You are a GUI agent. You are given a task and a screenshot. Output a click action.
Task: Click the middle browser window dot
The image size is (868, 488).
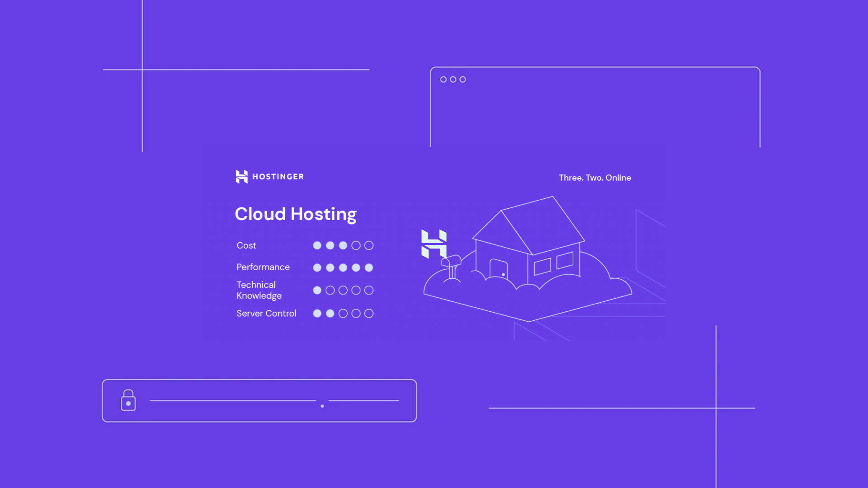[453, 79]
